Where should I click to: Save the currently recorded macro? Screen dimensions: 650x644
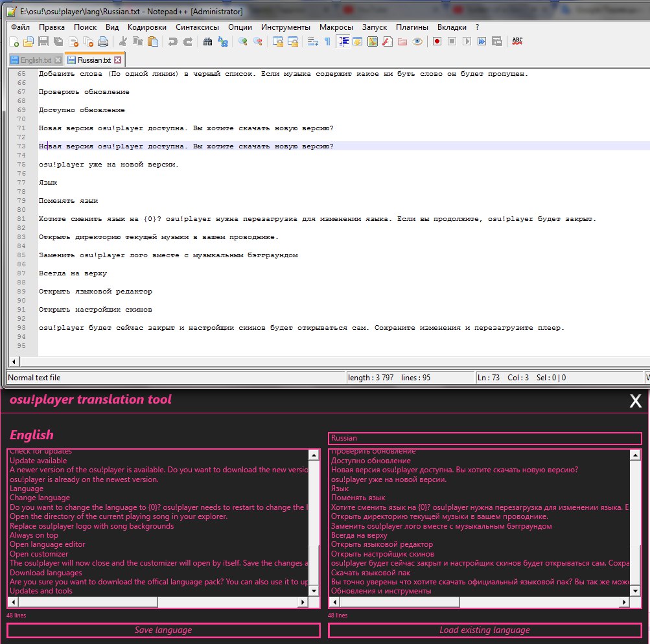pyautogui.click(x=496, y=41)
